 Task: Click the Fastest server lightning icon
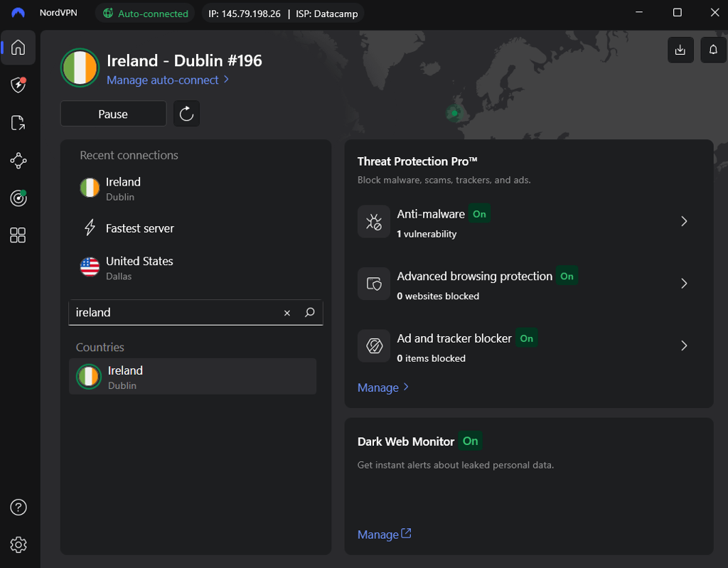click(90, 227)
